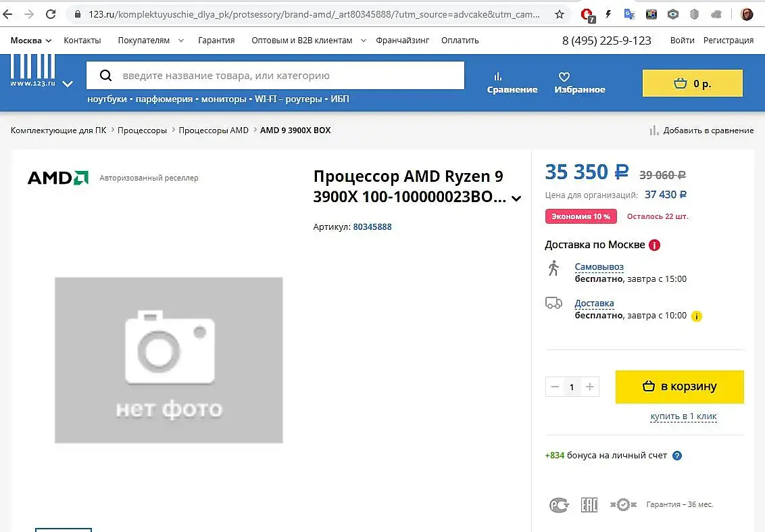Click the quantity field showing 1
Viewport: 765px width, 532px height.
click(572, 387)
